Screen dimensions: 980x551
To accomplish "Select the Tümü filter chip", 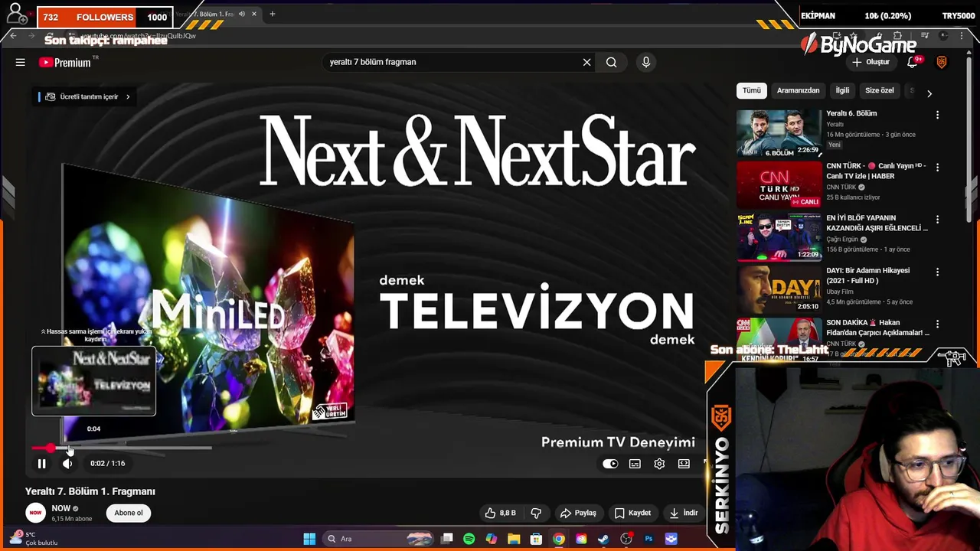I will coord(751,90).
